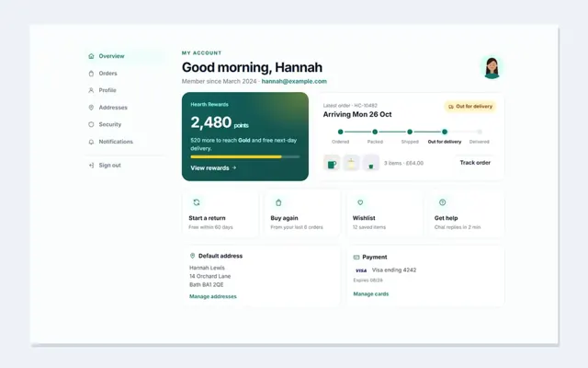Click the small green pot item thumbnail

(x=371, y=163)
